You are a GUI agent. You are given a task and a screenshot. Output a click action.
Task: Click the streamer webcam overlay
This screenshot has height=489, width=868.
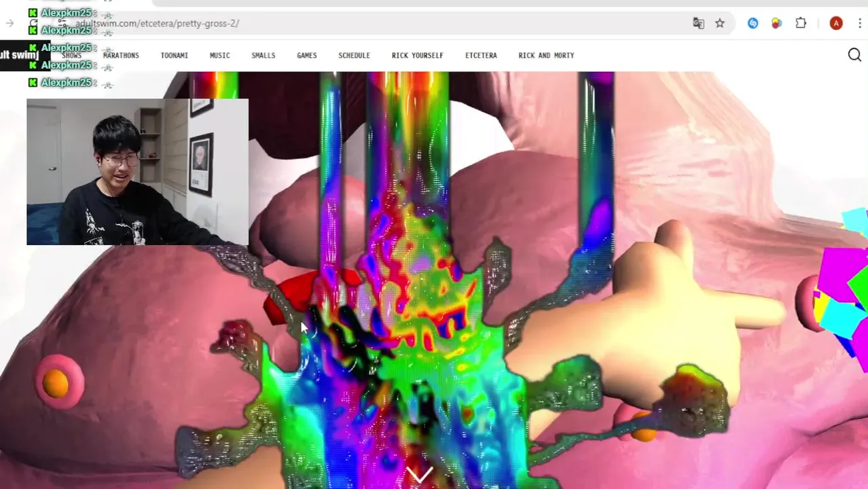137,172
